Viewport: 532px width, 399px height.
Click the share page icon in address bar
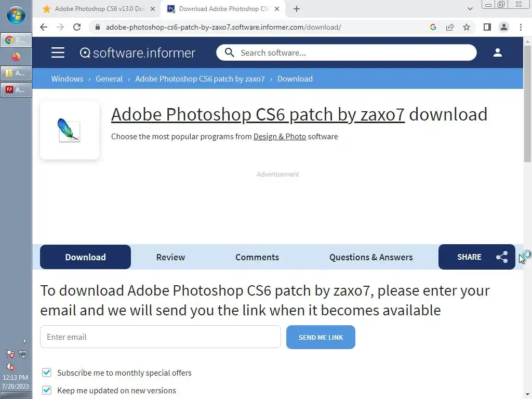tap(450, 27)
